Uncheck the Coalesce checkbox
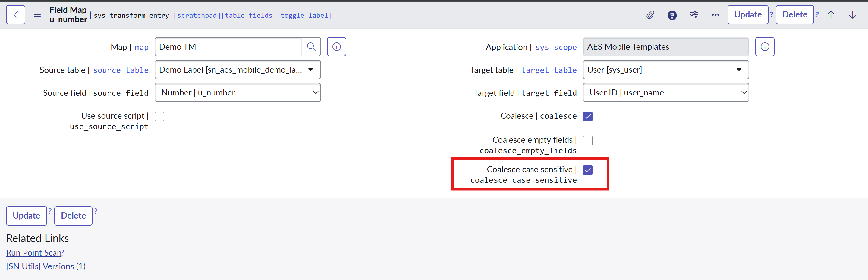 pyautogui.click(x=588, y=117)
